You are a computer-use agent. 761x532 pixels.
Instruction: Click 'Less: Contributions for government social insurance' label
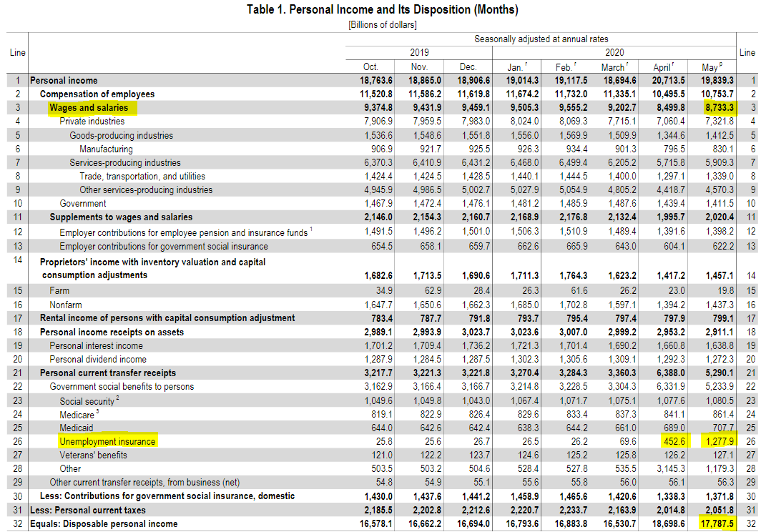point(167,496)
